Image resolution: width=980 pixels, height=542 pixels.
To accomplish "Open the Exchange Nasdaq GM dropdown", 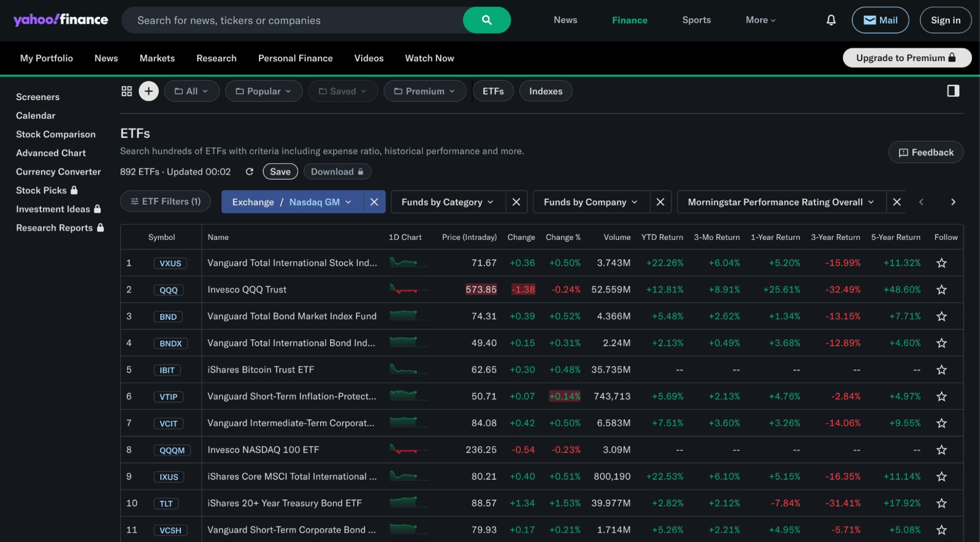I will 292,202.
